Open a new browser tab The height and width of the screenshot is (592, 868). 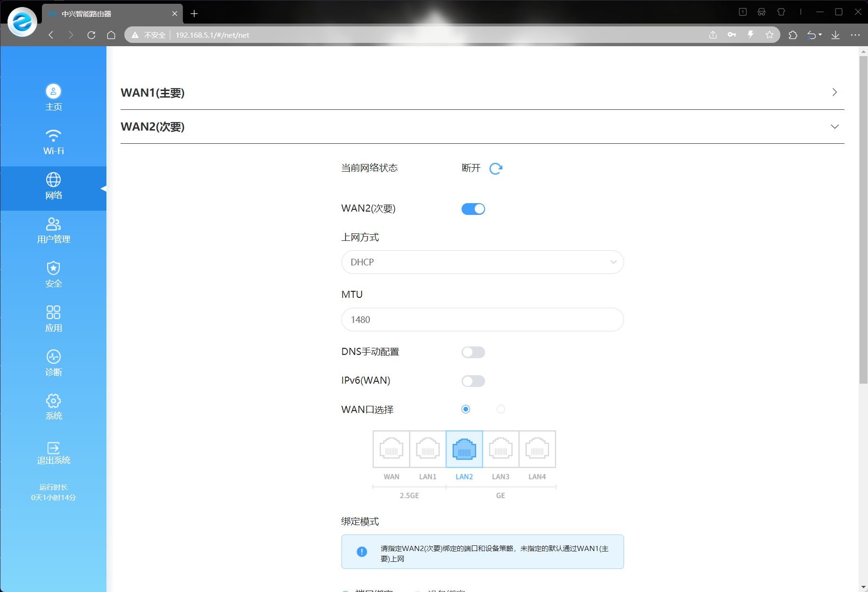click(x=194, y=14)
